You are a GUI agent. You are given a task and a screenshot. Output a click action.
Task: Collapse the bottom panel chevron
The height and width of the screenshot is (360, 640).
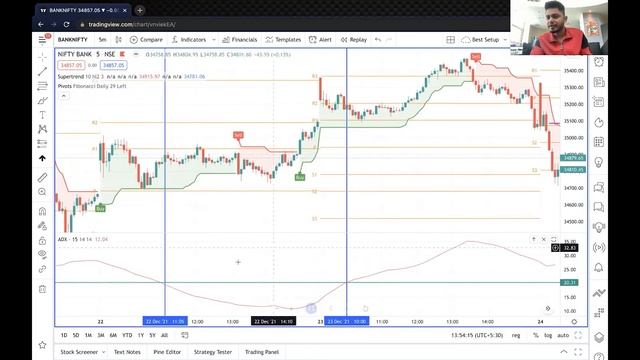pyautogui.click(x=564, y=352)
